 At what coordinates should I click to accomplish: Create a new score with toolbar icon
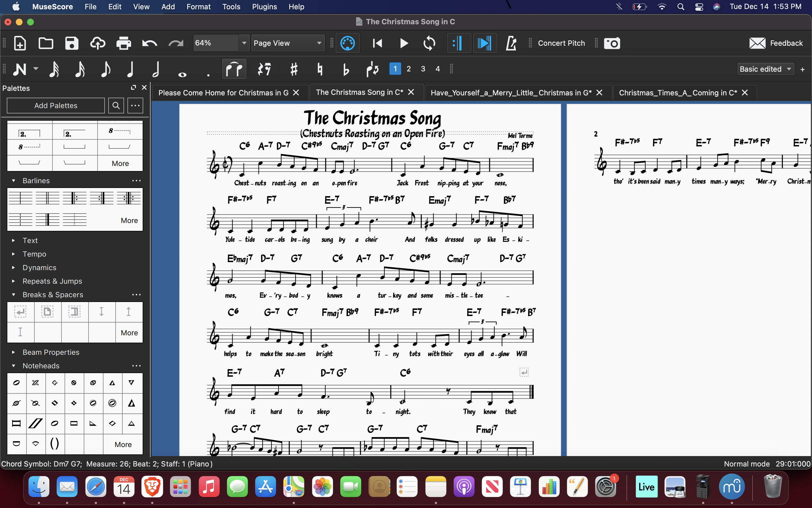(x=20, y=43)
